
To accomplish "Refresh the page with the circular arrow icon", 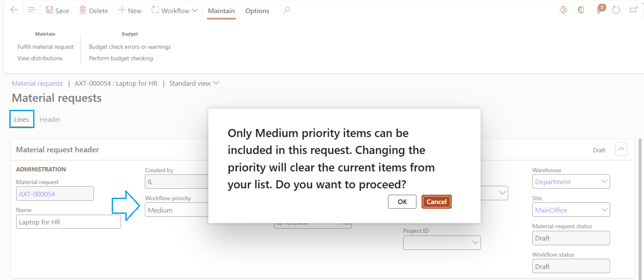I will coord(616,10).
